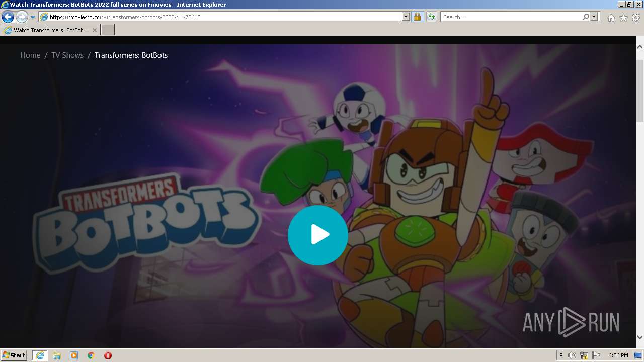The width and height of the screenshot is (644, 362).
Task: Click the Internet Explorer title bar icon
Action: [x=5, y=5]
